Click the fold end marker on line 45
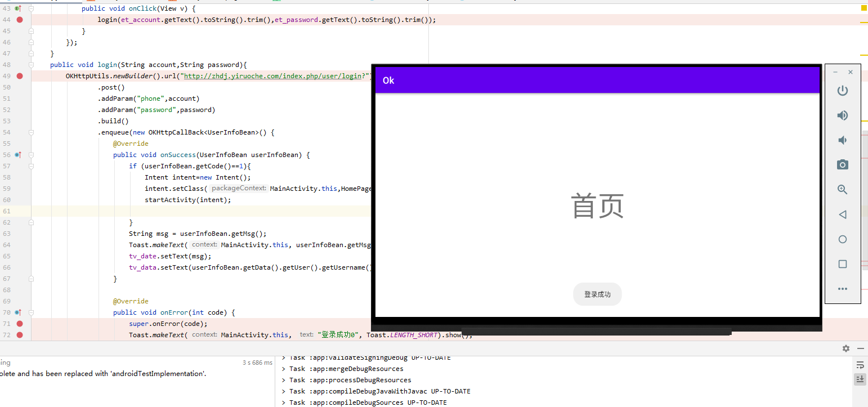This screenshot has width=868, height=407. tap(31, 31)
